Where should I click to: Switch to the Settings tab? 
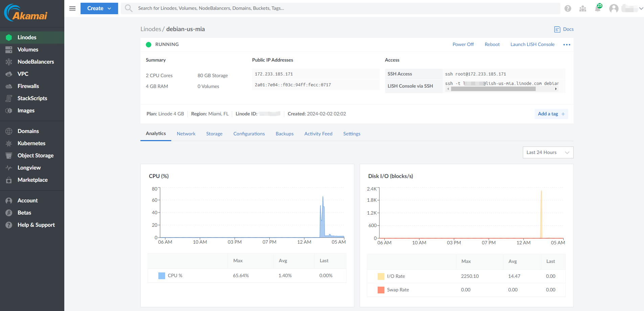[x=352, y=134]
